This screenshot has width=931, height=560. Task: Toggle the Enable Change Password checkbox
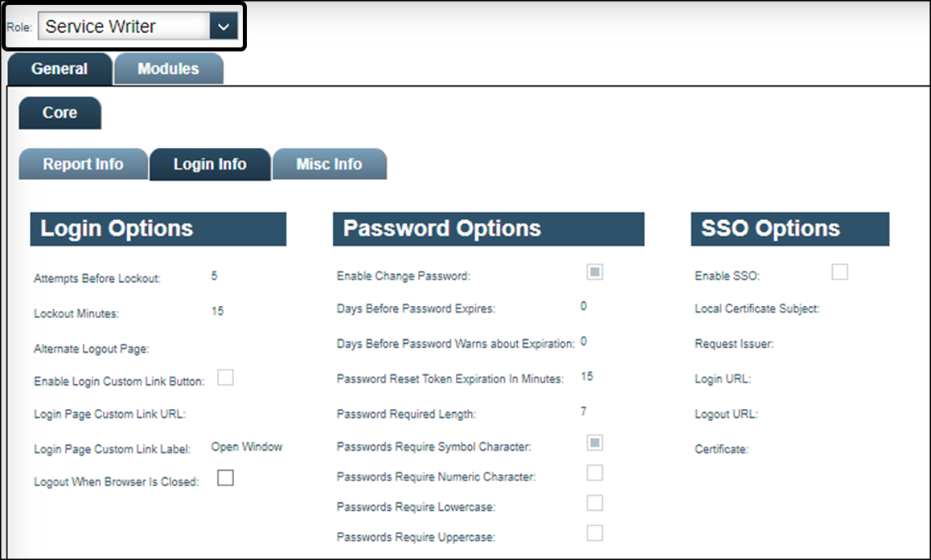coord(595,272)
